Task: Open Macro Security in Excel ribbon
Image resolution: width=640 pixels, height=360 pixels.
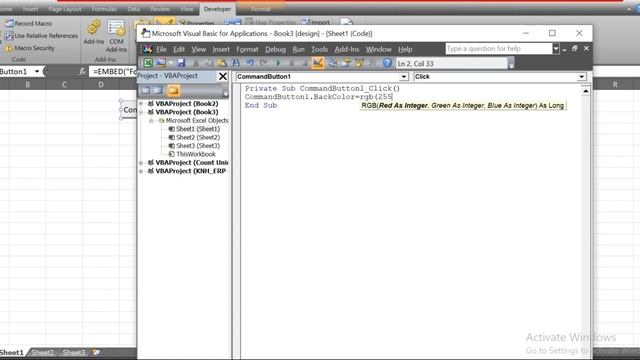Action: point(30,48)
